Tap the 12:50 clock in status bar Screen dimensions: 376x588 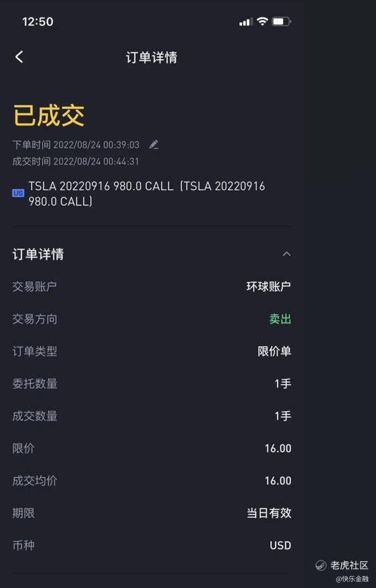click(x=37, y=22)
